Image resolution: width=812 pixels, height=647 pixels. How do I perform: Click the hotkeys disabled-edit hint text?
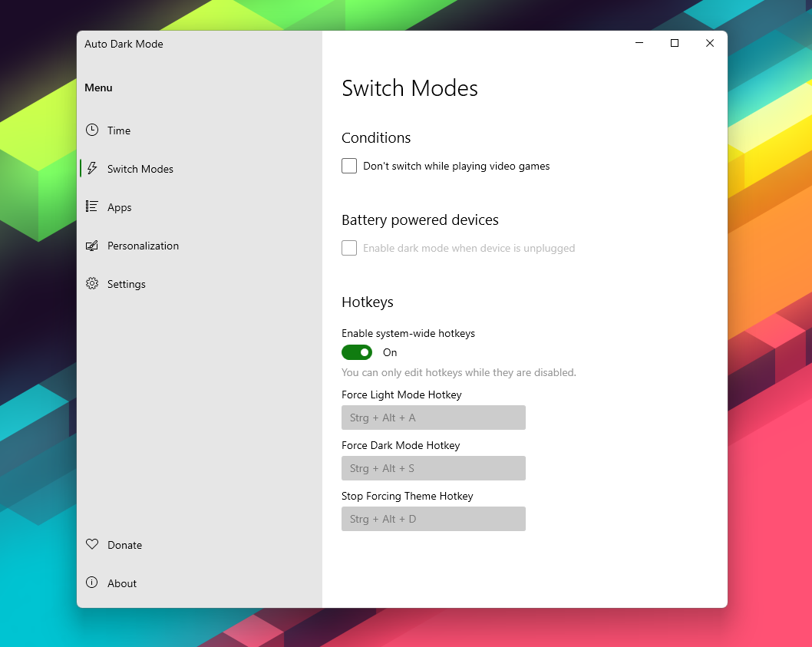(459, 372)
